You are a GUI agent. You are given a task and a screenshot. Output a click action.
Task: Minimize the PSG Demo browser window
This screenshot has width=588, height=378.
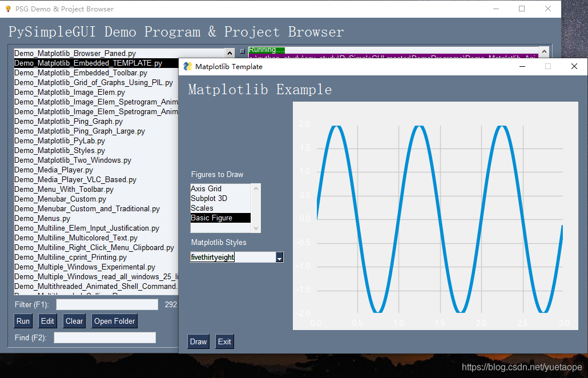(496, 9)
